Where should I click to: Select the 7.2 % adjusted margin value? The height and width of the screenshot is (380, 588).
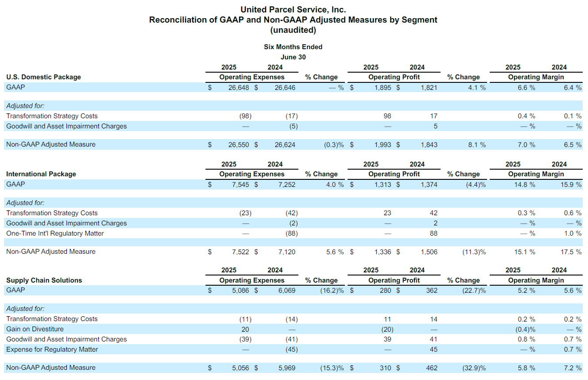pyautogui.click(x=573, y=368)
